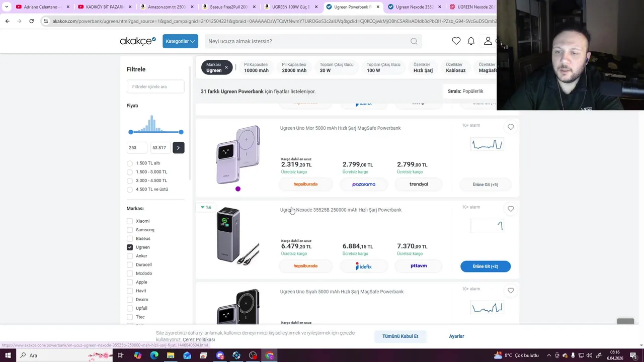Click Ürüne Git (+2) button
644x362 pixels.
[486, 266]
